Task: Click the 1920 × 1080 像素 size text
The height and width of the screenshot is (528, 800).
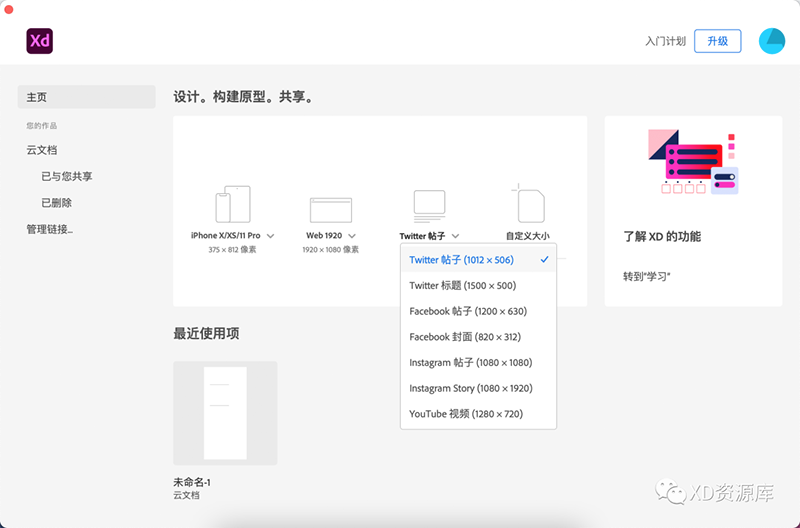Action: [x=330, y=249]
